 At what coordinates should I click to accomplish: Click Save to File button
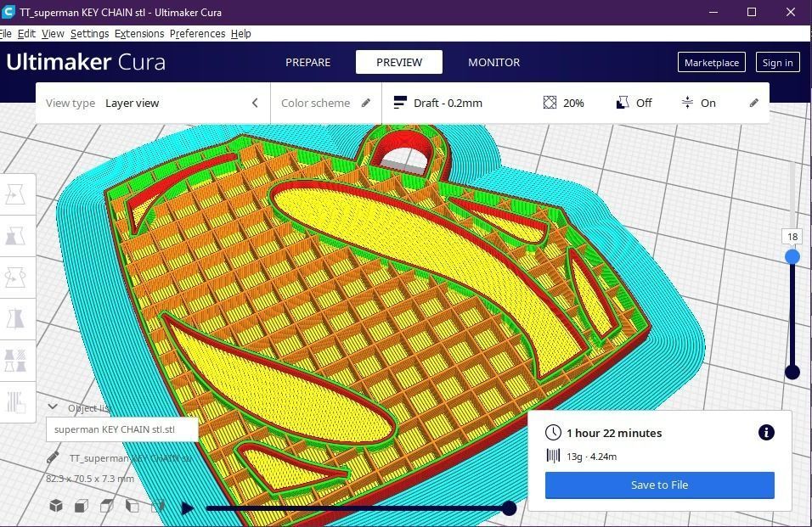pos(659,485)
